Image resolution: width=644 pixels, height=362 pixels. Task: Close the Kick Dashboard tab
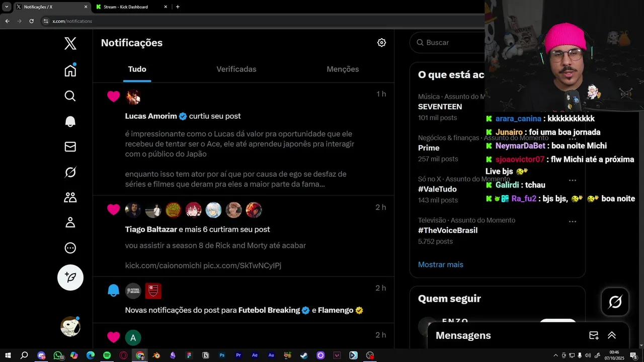[166, 7]
